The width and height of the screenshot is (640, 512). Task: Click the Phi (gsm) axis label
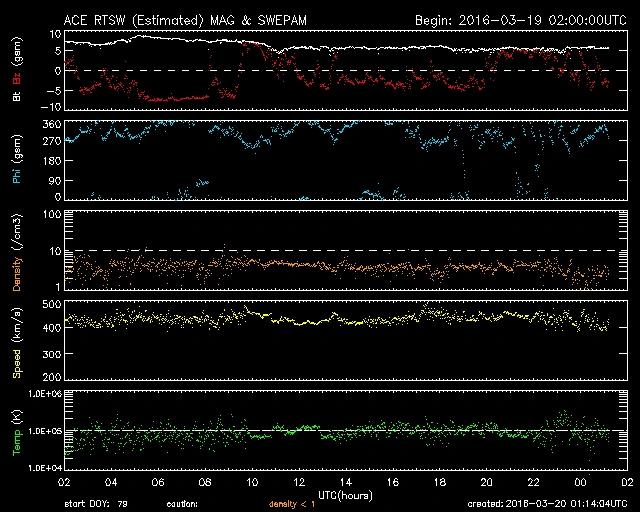[x=17, y=159]
